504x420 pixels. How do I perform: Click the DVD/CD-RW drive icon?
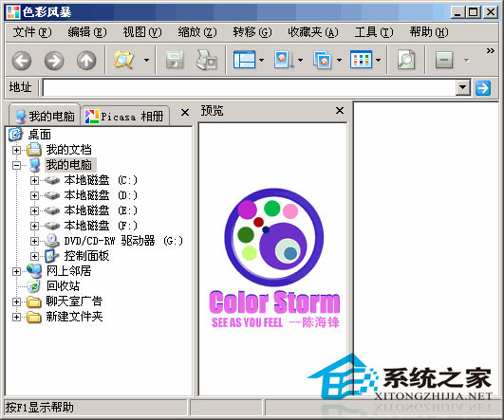[52, 240]
